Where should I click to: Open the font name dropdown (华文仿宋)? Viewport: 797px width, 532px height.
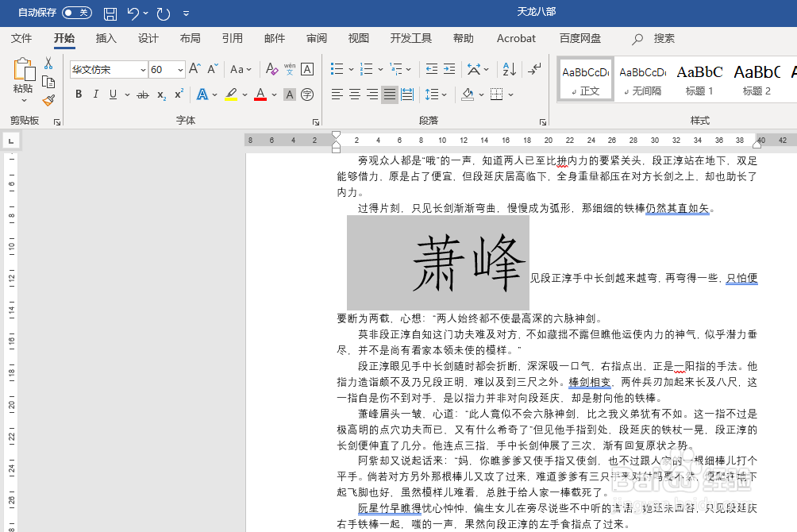coord(143,70)
